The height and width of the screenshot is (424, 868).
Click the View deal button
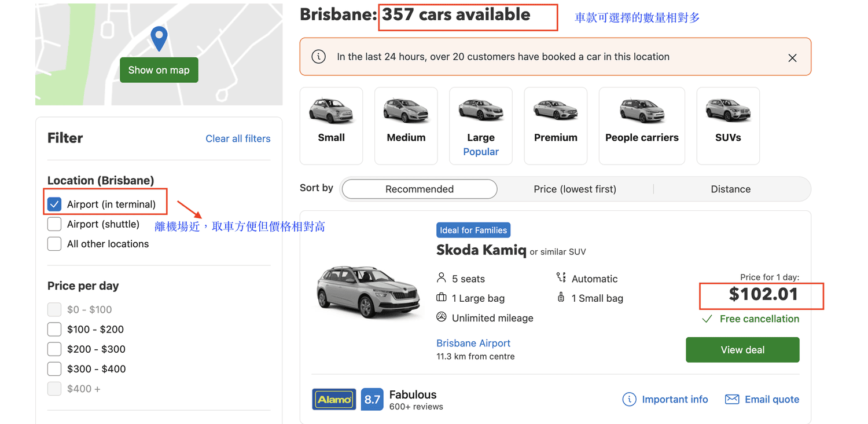pyautogui.click(x=742, y=350)
